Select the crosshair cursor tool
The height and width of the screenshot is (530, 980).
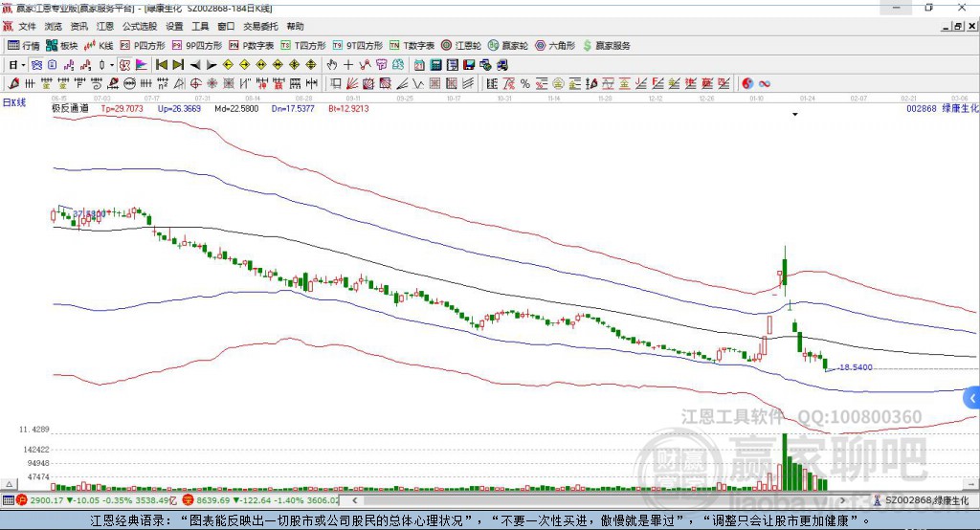coord(348,64)
